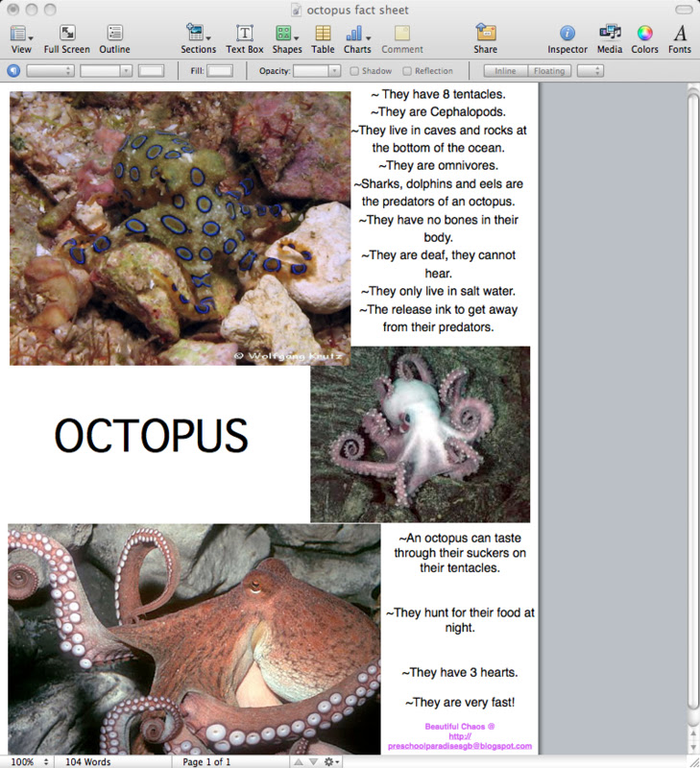
Task: Select the pink octopus photo
Action: 421,435
